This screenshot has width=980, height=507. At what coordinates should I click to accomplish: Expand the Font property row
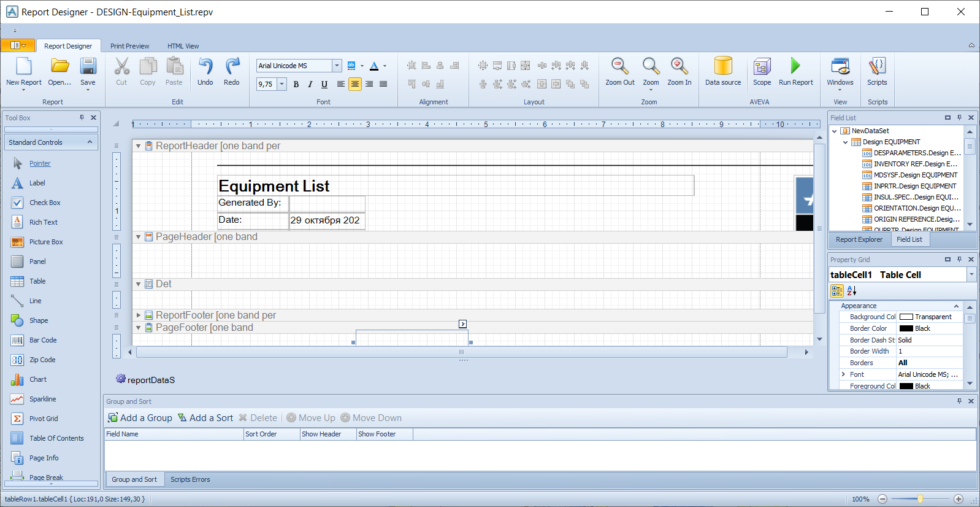[x=843, y=374]
